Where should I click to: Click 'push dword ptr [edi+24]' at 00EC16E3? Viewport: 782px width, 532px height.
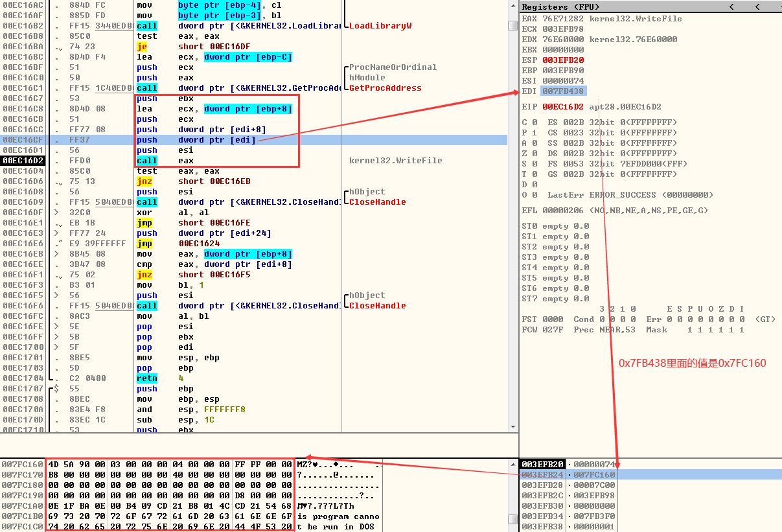tap(204, 233)
